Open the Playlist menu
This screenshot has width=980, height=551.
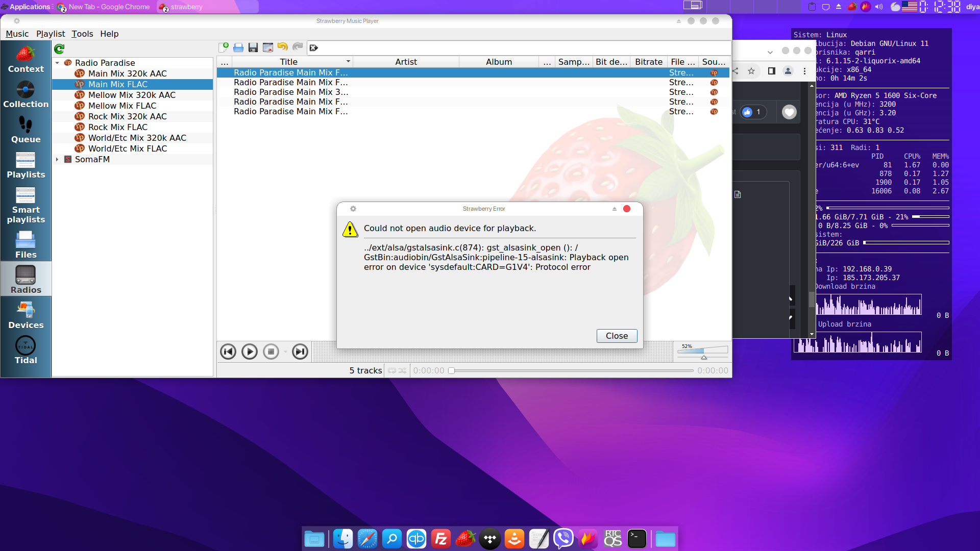coord(51,34)
